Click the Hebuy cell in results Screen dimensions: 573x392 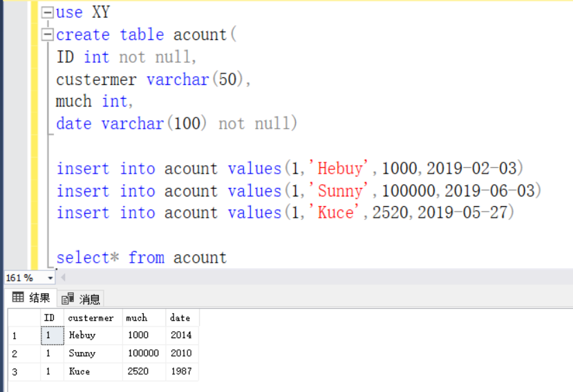point(93,335)
